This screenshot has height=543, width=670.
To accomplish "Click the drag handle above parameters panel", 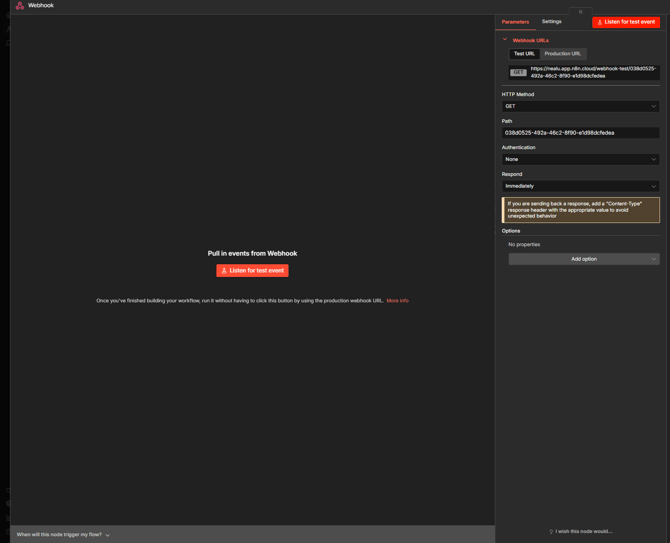I will tap(580, 12).
